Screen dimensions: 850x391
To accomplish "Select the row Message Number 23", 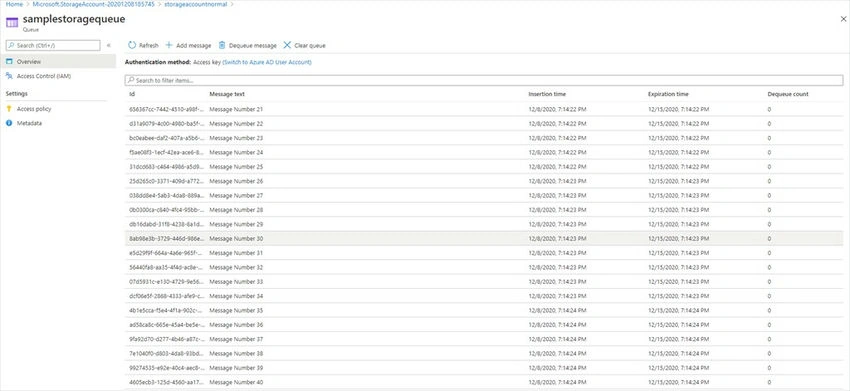I will 484,138.
